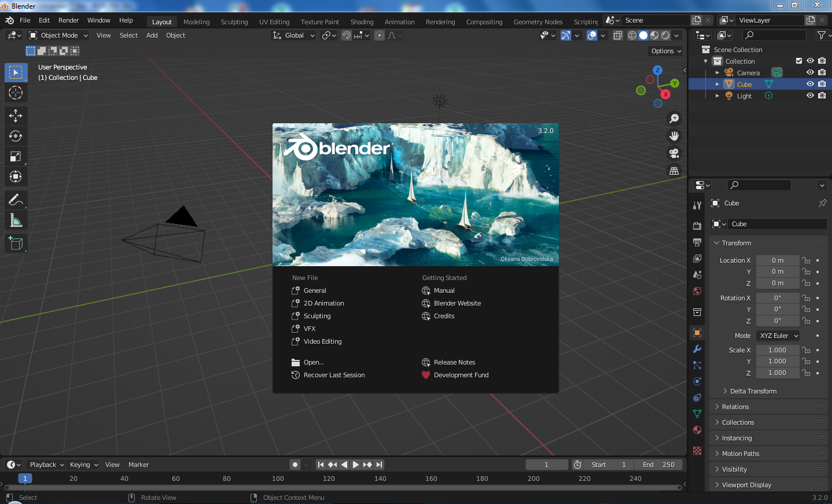The width and height of the screenshot is (832, 504).
Task: Open the View Layer properties tab
Action: point(697,258)
